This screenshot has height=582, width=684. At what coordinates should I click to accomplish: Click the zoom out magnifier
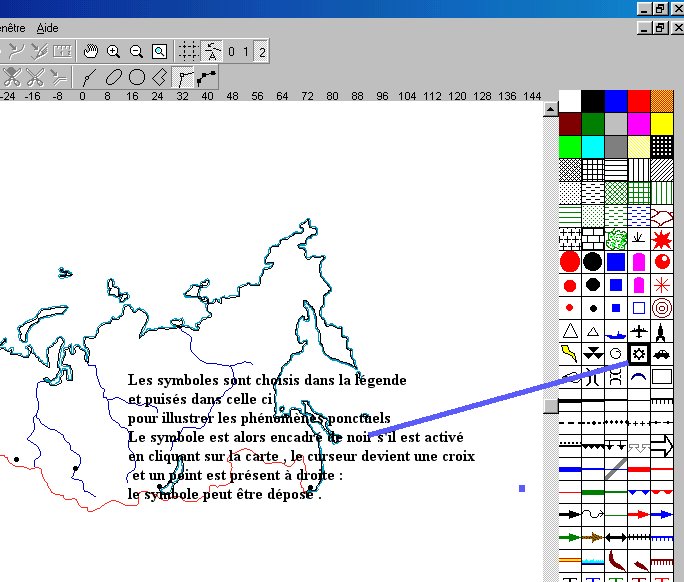point(136,51)
